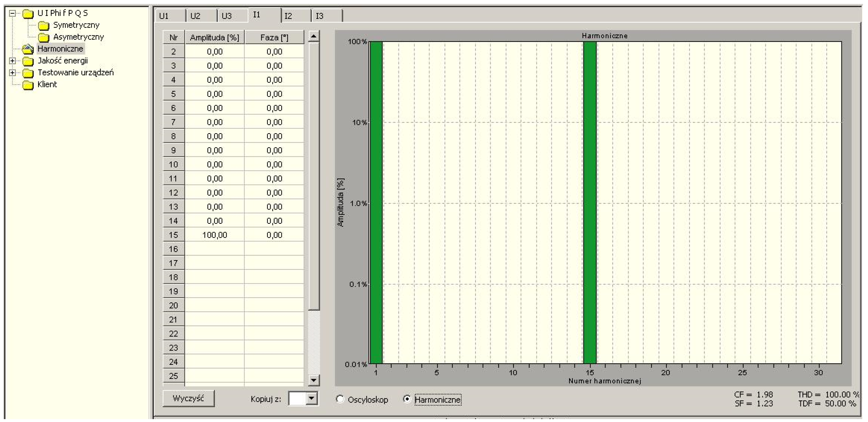Expand the Jakość energii tree node
Screen dimensions: 868x422
tap(12, 61)
